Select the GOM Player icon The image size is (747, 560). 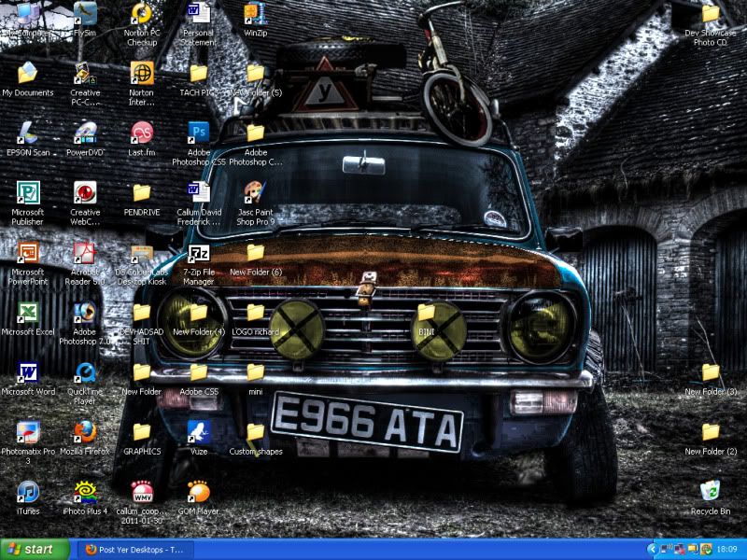pyautogui.click(x=198, y=492)
